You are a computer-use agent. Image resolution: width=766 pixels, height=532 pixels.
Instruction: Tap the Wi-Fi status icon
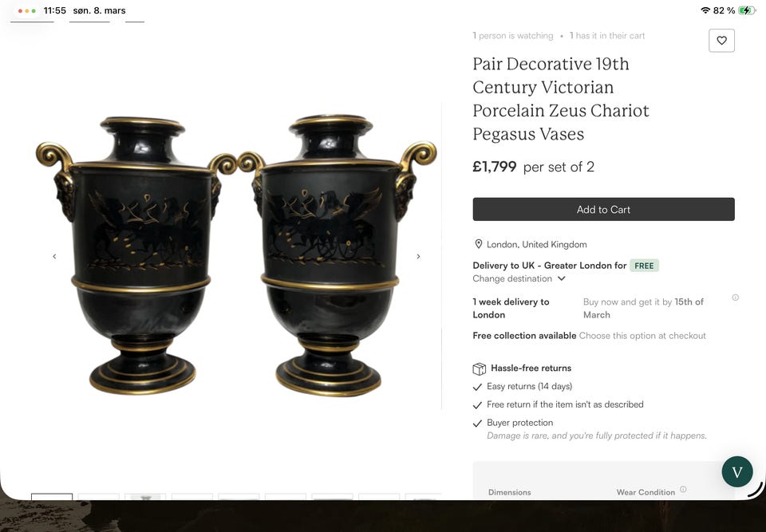tap(705, 10)
